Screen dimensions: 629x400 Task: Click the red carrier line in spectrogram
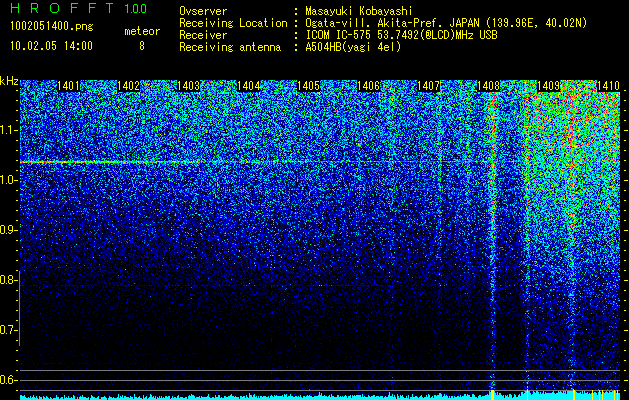click(320, 162)
